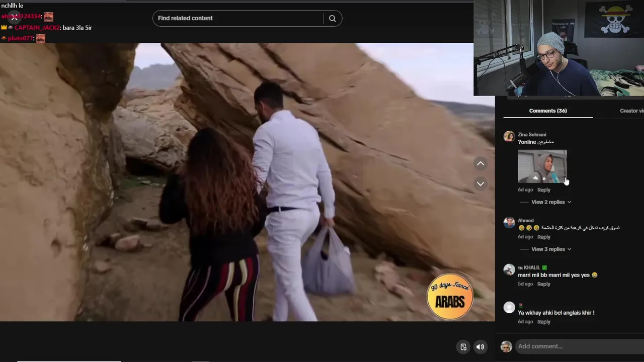644x362 pixels.
Task: Expand View 2 replies
Action: coord(551,202)
